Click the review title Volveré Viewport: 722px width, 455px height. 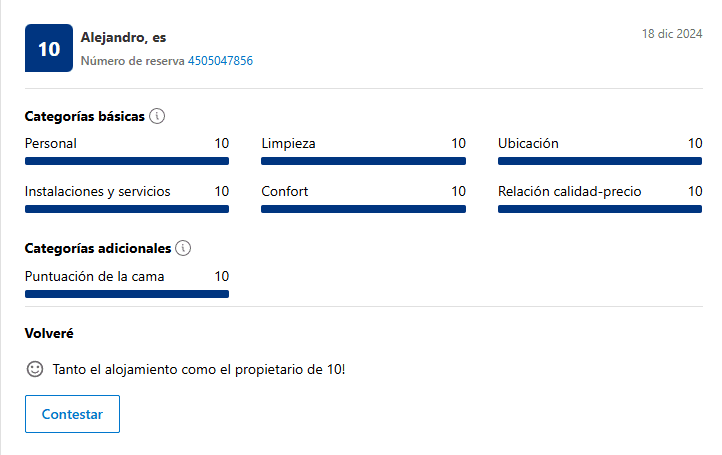tap(49, 333)
